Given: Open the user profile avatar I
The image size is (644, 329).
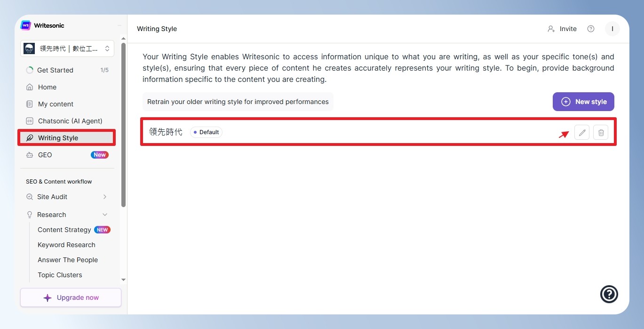Looking at the screenshot, I should click(612, 29).
